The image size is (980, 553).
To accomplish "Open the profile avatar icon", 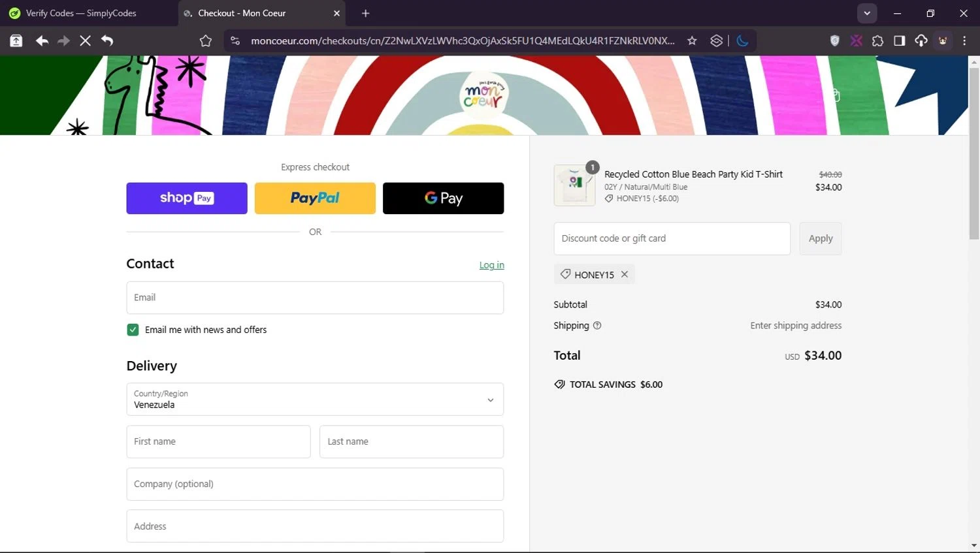I will coord(943,40).
